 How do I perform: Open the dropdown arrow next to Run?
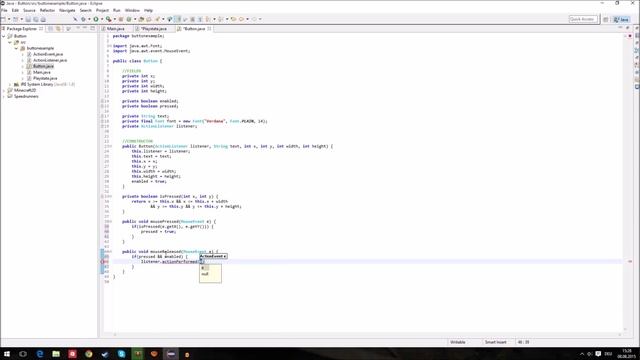(101, 19)
